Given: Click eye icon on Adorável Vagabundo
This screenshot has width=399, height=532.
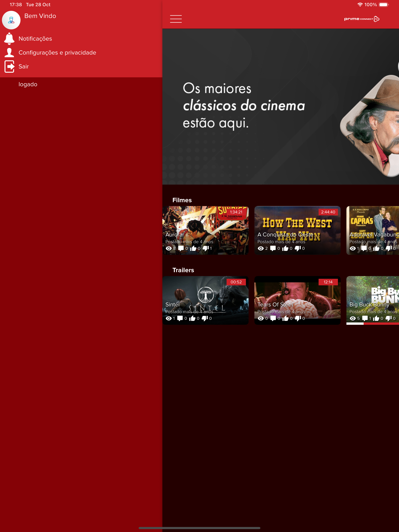Looking at the screenshot, I should 353,248.
